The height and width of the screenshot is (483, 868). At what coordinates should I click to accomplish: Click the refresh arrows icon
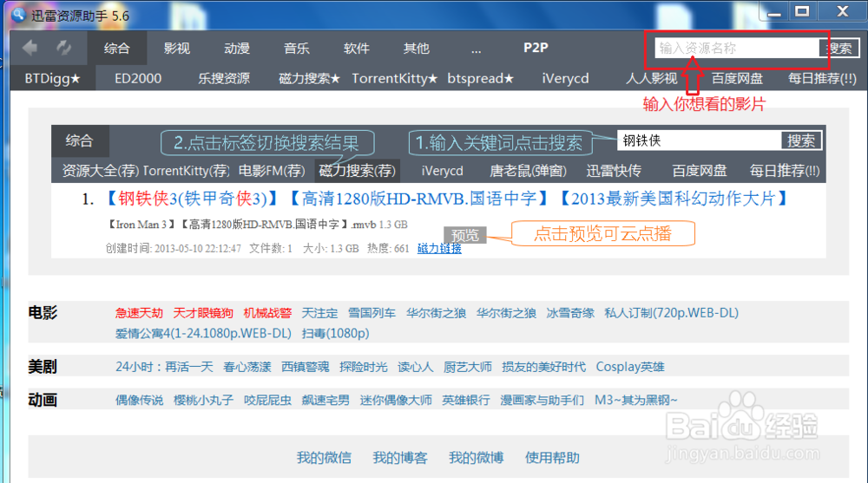63,49
